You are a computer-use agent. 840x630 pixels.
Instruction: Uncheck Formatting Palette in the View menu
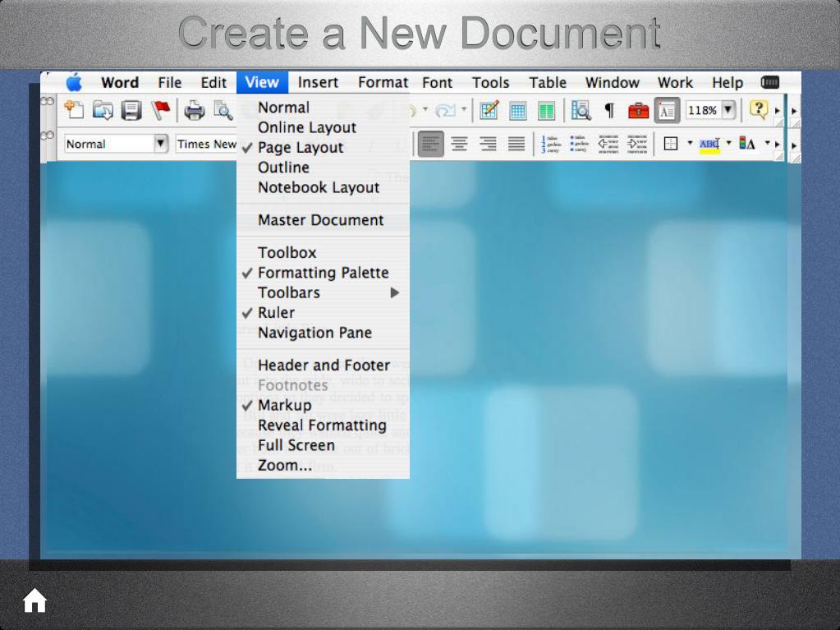pos(323,273)
